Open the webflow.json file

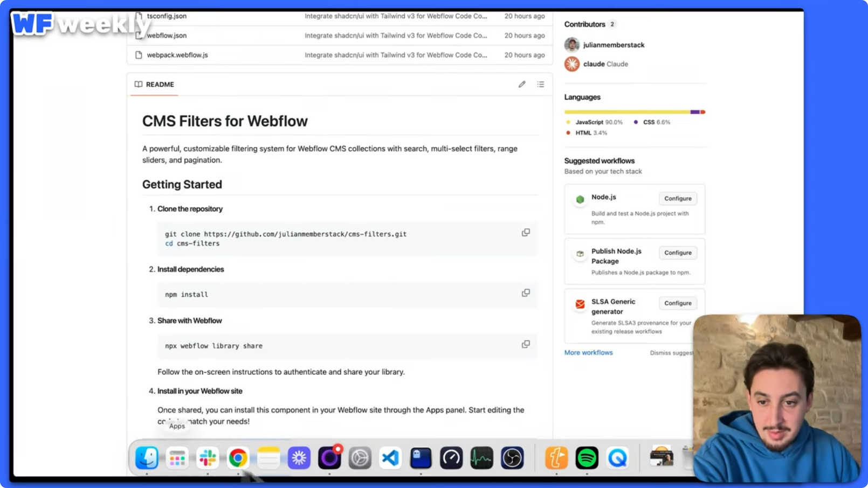tap(167, 36)
